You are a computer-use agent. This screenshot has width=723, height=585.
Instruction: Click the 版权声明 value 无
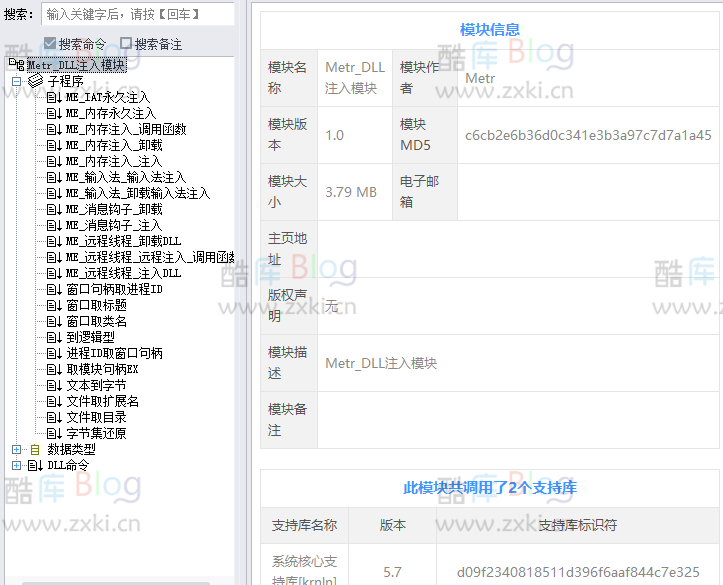click(x=332, y=306)
